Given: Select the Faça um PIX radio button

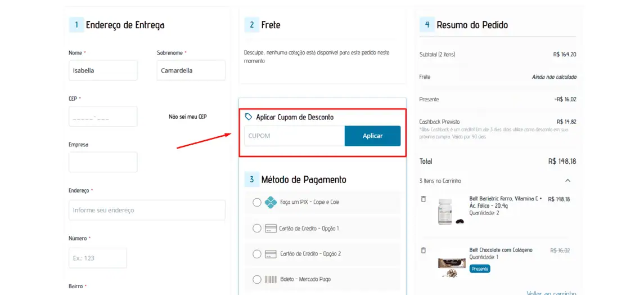Looking at the screenshot, I should click(x=257, y=203).
